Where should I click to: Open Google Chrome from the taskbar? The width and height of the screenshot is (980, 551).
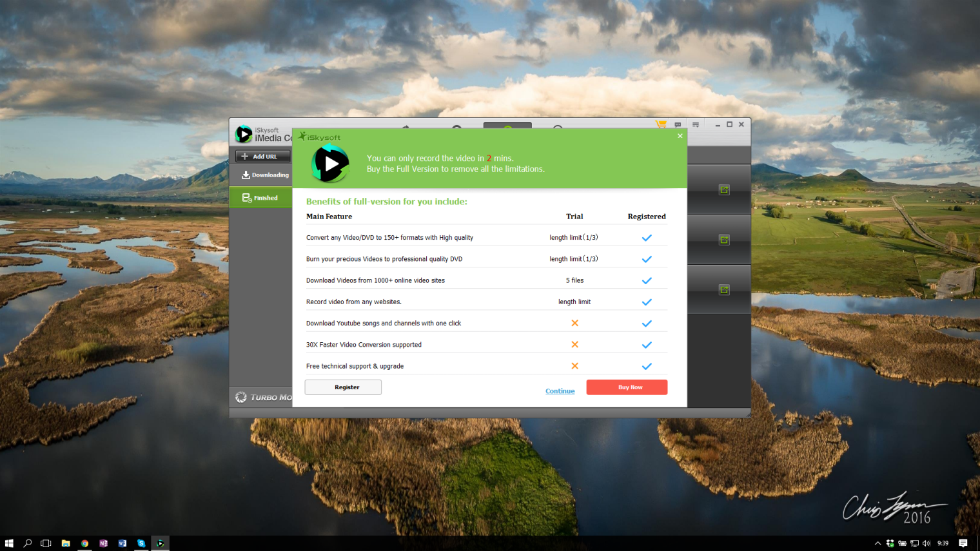84,543
